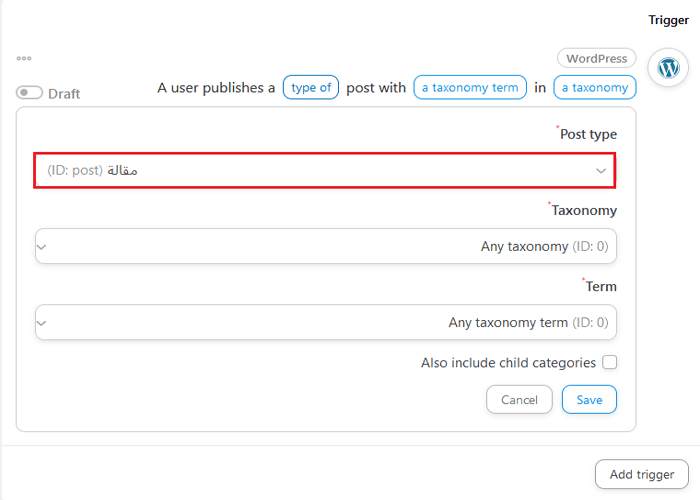This screenshot has height=500, width=700.
Task: Click the chevron in Post type field
Action: tap(601, 171)
